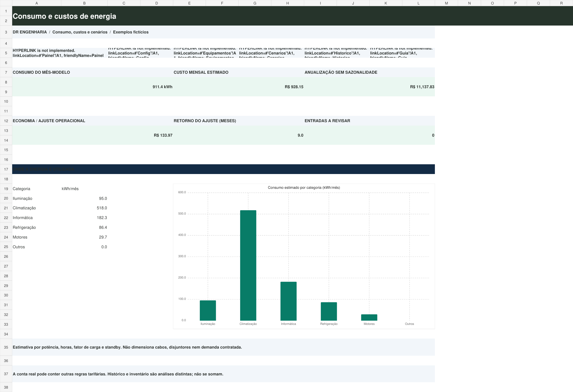Select the chart title 'Consumo estimado por categoria'
Viewport: 573px width, 392px height.
coord(304,188)
